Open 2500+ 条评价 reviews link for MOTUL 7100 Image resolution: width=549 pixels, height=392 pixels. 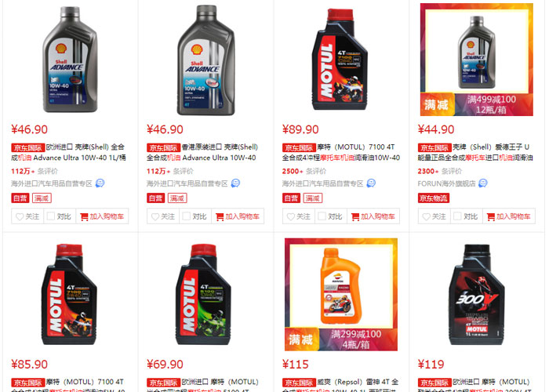tap(304, 171)
